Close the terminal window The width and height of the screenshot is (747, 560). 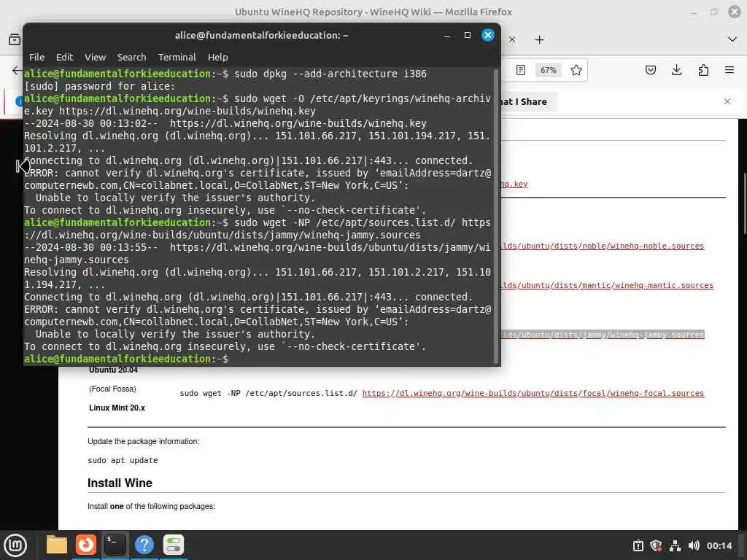[488, 35]
